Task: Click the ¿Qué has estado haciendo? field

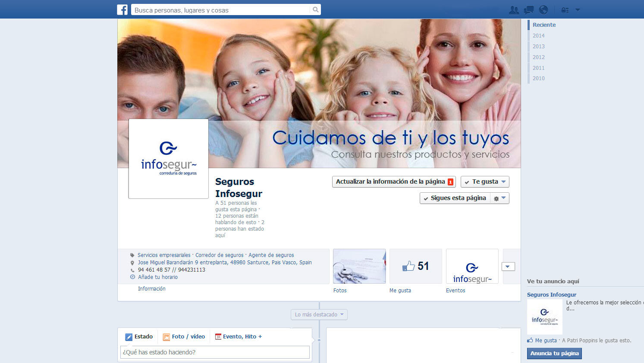Action: [x=215, y=352]
